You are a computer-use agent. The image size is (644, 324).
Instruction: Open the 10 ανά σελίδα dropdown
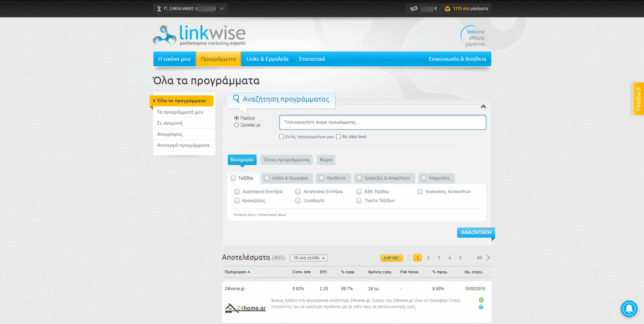pos(309,258)
